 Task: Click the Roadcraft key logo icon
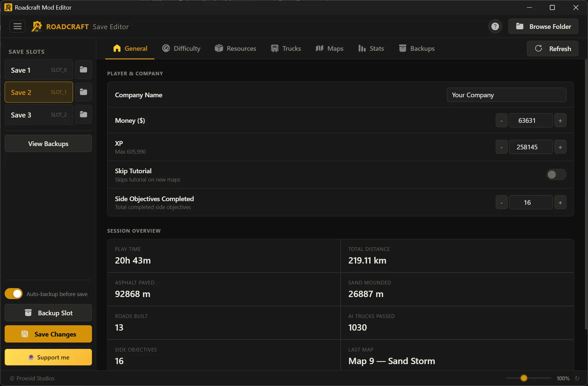point(37,27)
